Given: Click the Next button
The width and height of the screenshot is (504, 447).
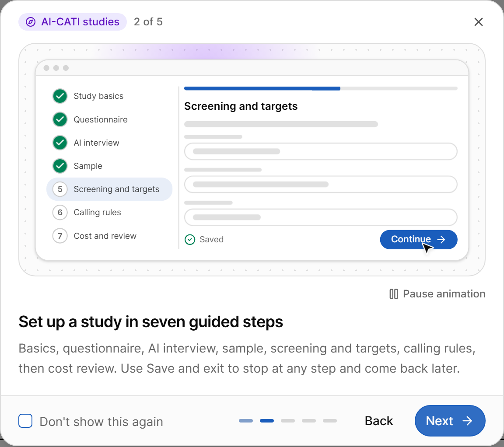Looking at the screenshot, I should pyautogui.click(x=450, y=421).
